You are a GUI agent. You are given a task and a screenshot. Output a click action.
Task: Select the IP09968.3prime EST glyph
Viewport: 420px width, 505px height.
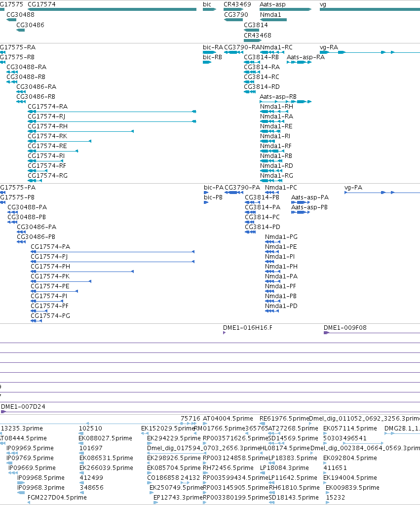coord(21,493)
